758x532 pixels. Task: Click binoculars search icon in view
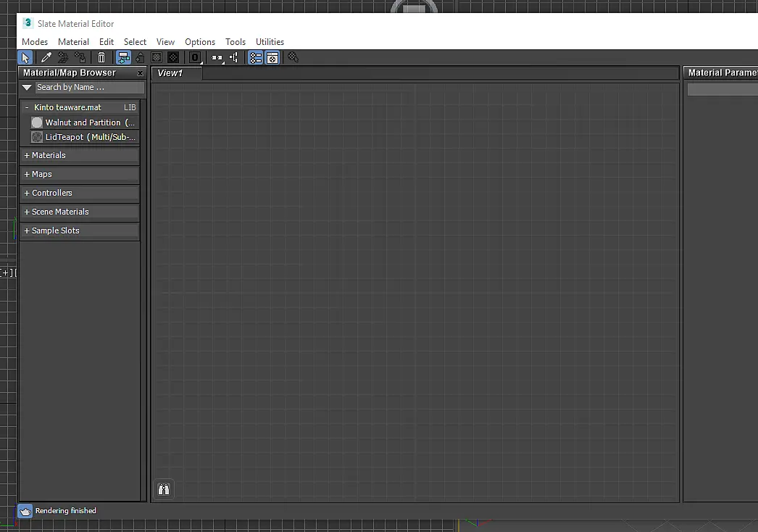click(164, 489)
